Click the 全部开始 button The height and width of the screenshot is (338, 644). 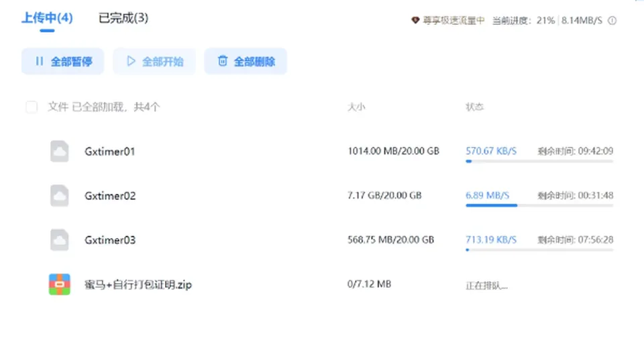[154, 62]
